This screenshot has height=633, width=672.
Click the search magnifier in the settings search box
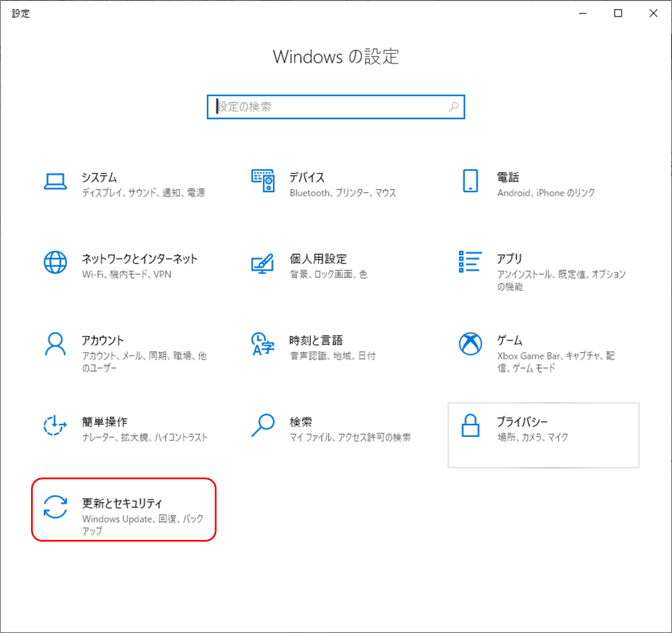coord(453,107)
